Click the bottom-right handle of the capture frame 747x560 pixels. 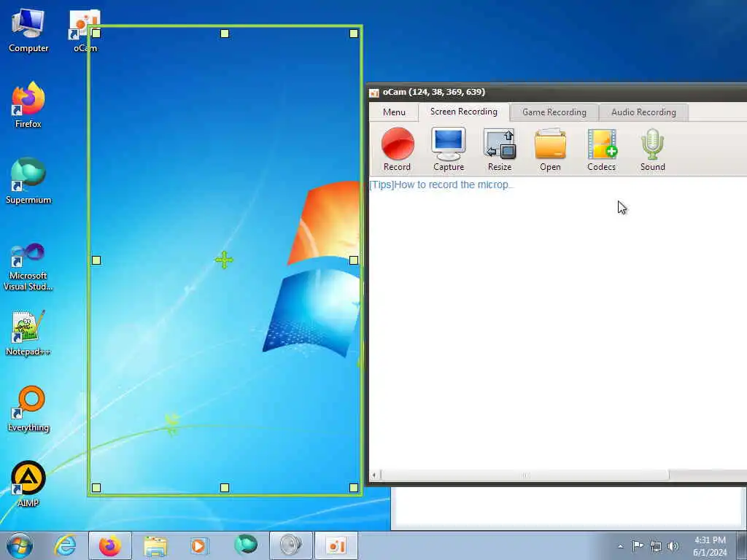click(x=354, y=488)
